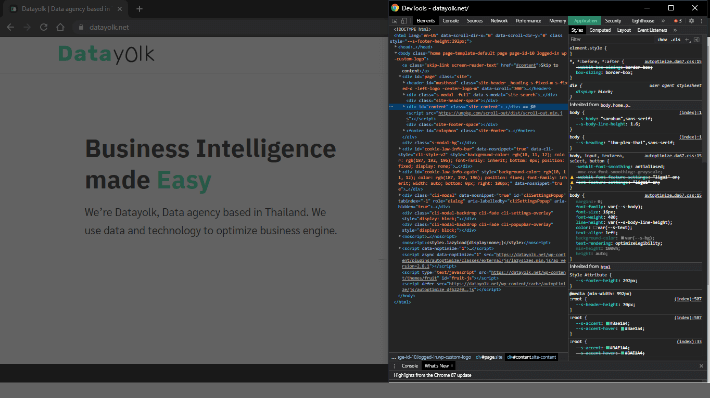Switch to the Console panel tab
Screen dimensions: 710x398
pyautogui.click(x=451, y=21)
